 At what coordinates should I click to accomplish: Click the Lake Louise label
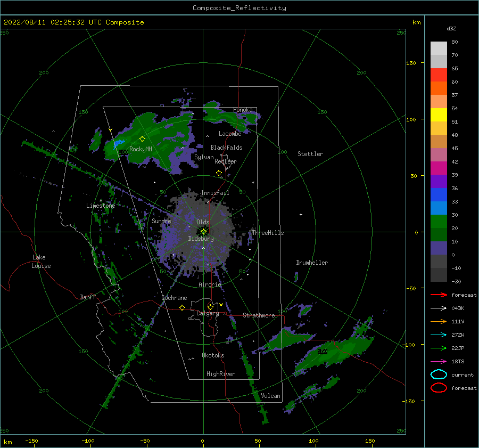tap(41, 262)
